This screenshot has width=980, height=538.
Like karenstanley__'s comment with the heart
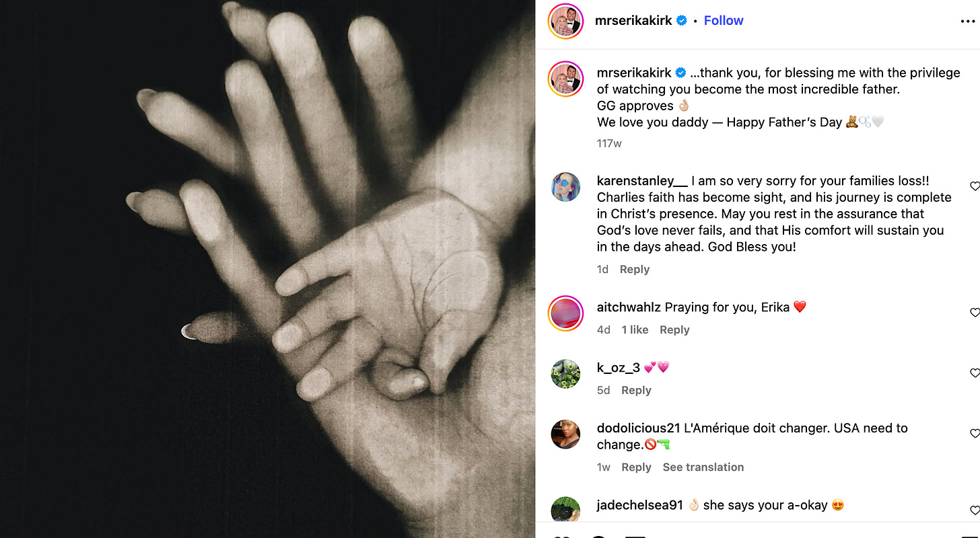(975, 186)
